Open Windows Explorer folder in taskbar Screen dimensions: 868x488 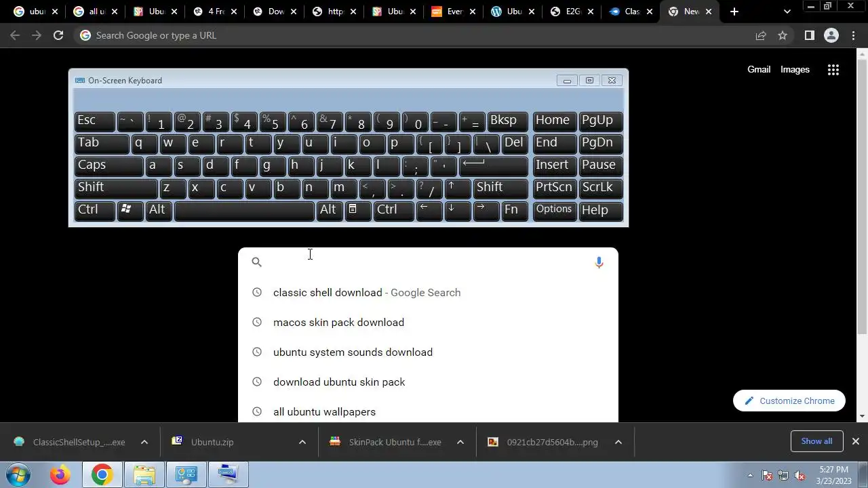click(x=144, y=474)
